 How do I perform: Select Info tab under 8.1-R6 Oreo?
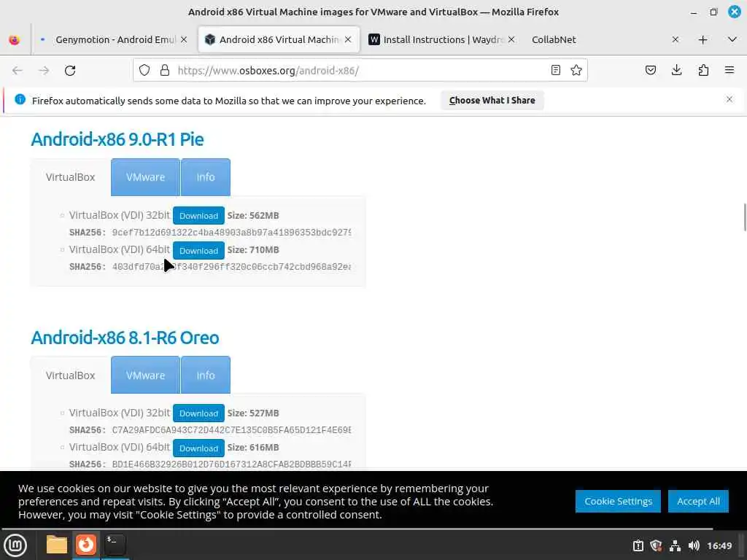click(206, 376)
